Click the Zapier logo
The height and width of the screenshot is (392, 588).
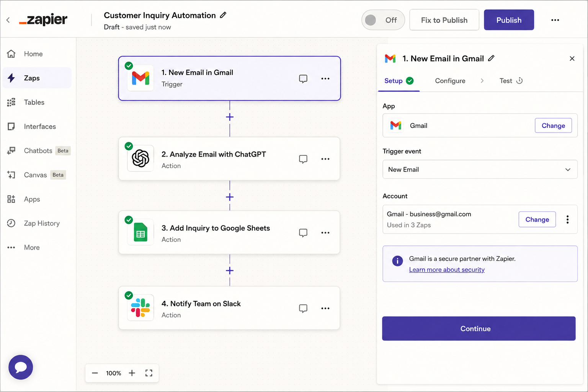coord(43,20)
